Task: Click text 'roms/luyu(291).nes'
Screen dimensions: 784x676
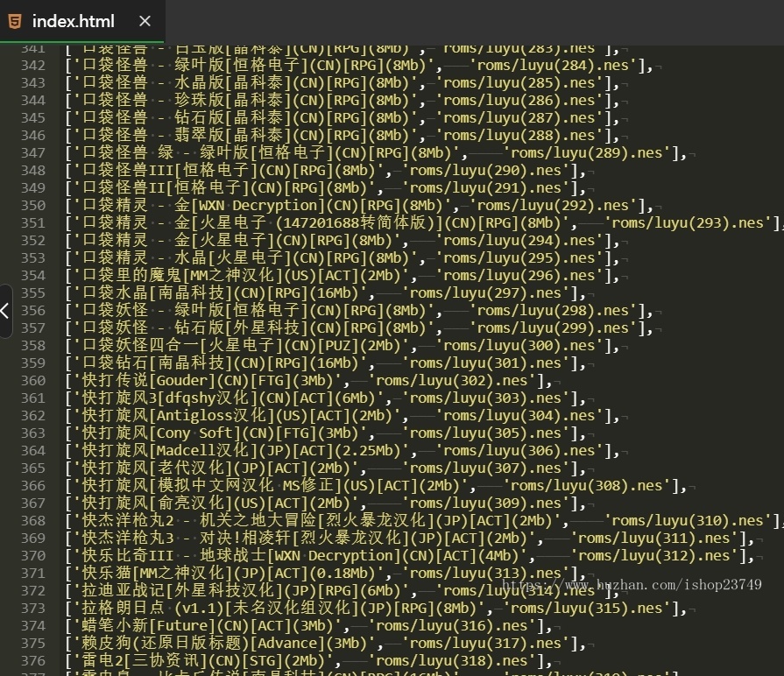Action: pyautogui.click(x=485, y=188)
